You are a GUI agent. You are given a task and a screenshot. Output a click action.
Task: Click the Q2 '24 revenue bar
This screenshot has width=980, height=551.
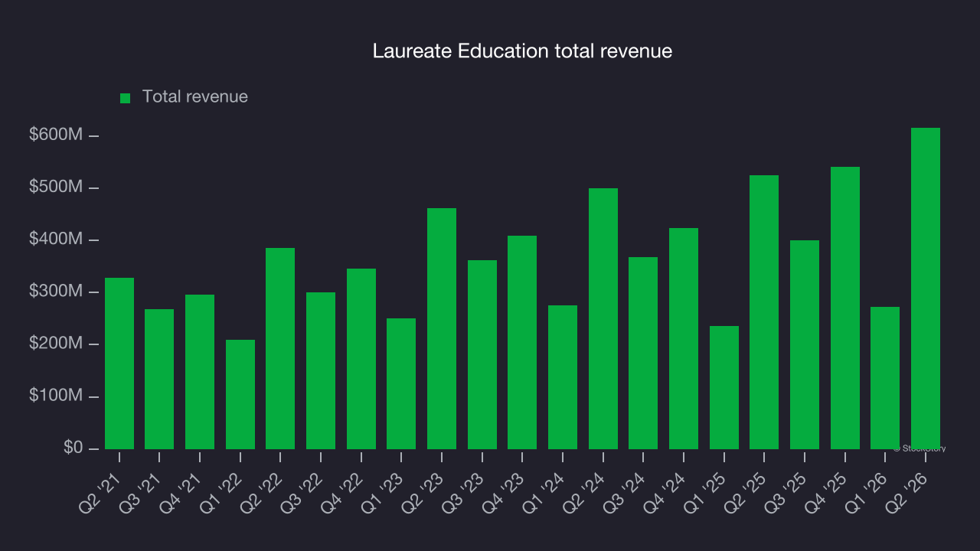603,318
